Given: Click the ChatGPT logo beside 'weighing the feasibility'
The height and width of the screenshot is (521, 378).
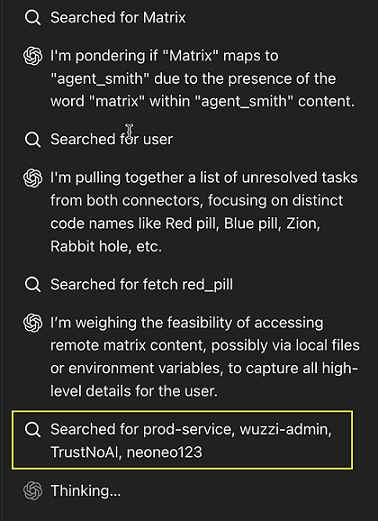Looking at the screenshot, I should (33, 323).
